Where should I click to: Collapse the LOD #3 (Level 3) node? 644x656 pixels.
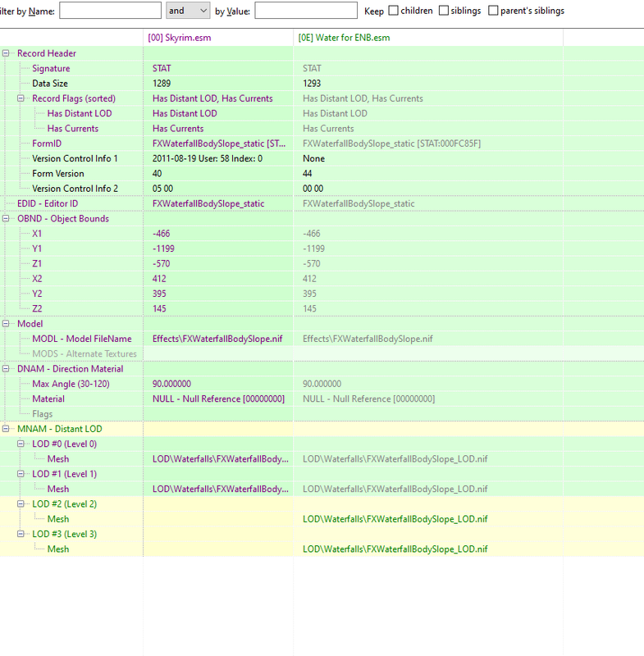pyautogui.click(x=21, y=534)
